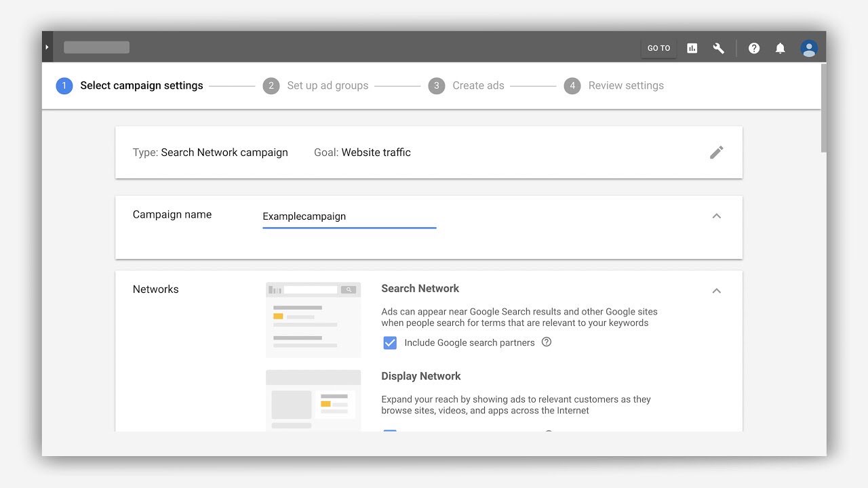Open the tools wrench icon
Viewport: 868px width, 488px height.
718,48
